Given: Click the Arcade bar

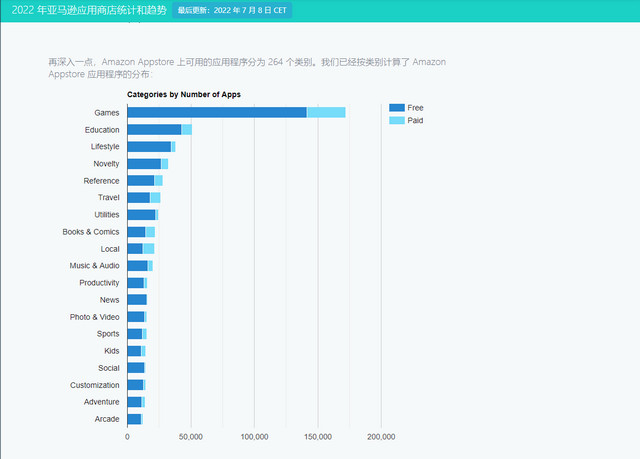Looking at the screenshot, I should [x=135, y=419].
